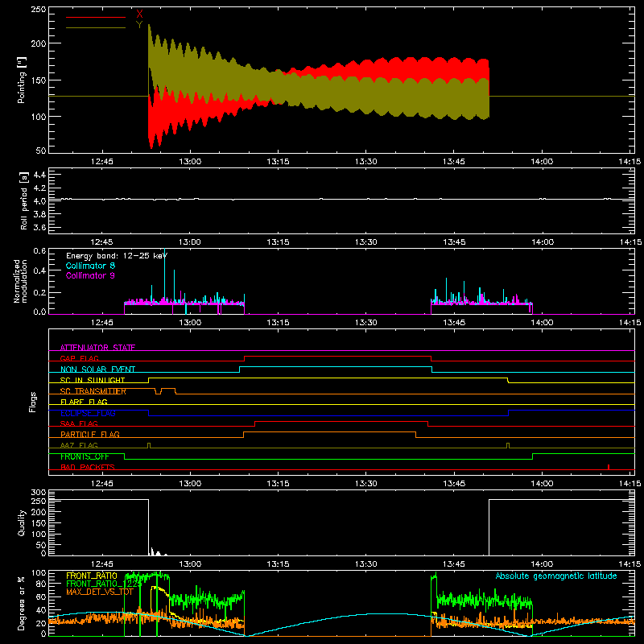The image size is (644, 644).
Task: Click the Pointing axis title
Action: pos(22,80)
